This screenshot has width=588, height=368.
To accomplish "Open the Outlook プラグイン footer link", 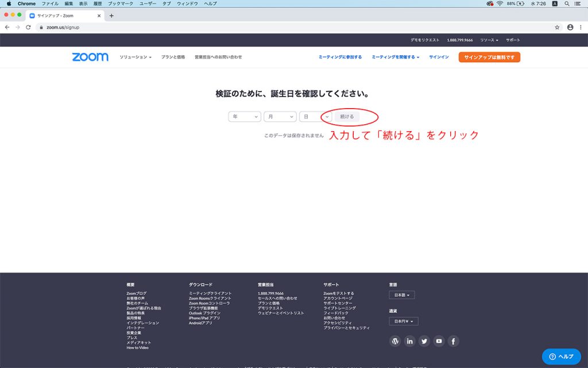I will pos(204,313).
